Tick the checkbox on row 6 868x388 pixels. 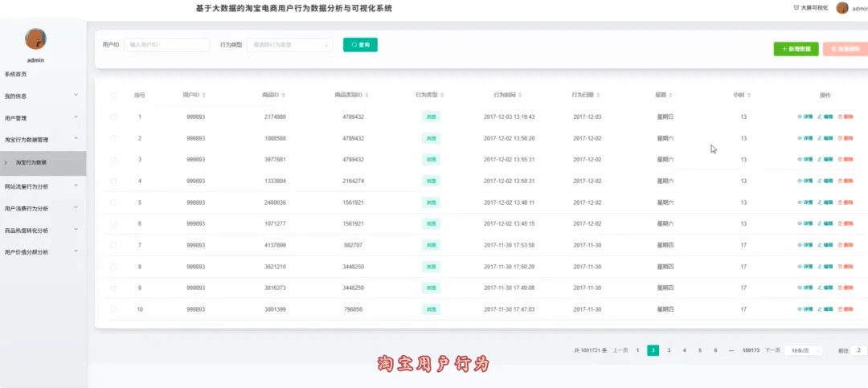[x=113, y=223]
